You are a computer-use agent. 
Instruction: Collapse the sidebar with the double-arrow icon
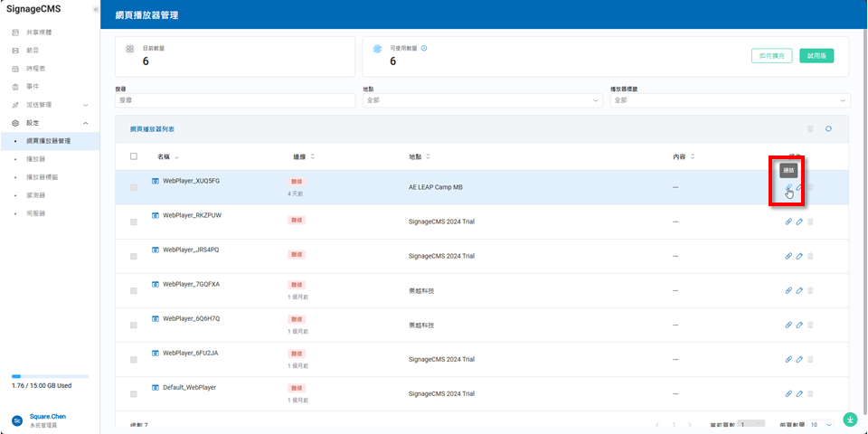point(96,9)
